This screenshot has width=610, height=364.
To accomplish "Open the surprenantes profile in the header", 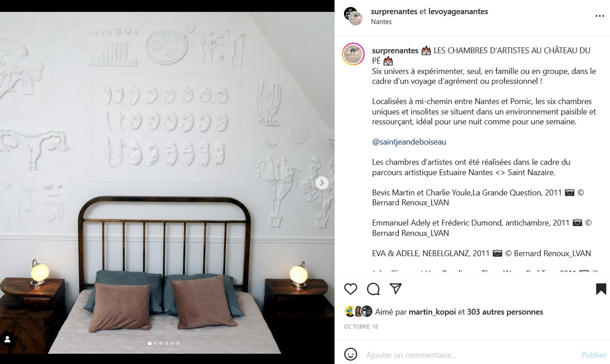I will click(394, 12).
